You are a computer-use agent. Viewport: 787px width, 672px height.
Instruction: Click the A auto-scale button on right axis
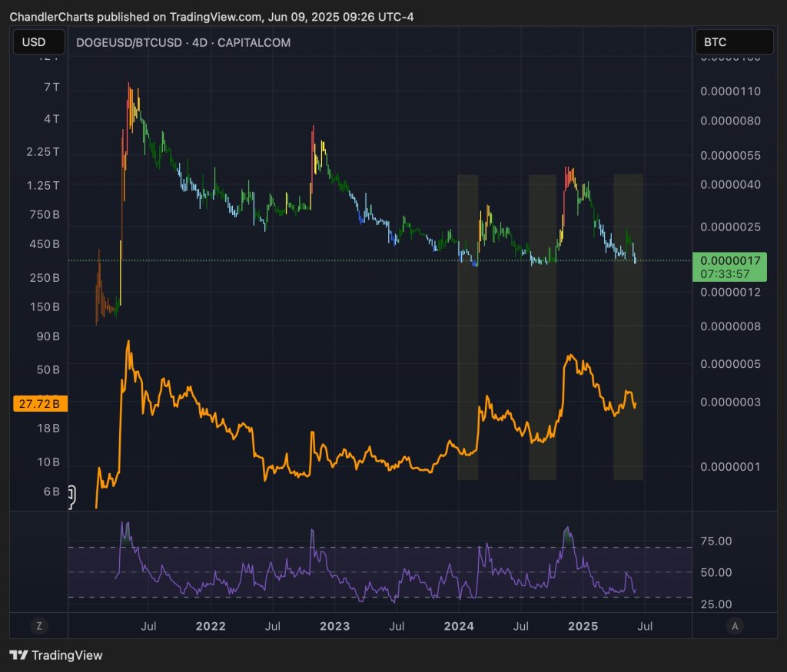coord(735,626)
